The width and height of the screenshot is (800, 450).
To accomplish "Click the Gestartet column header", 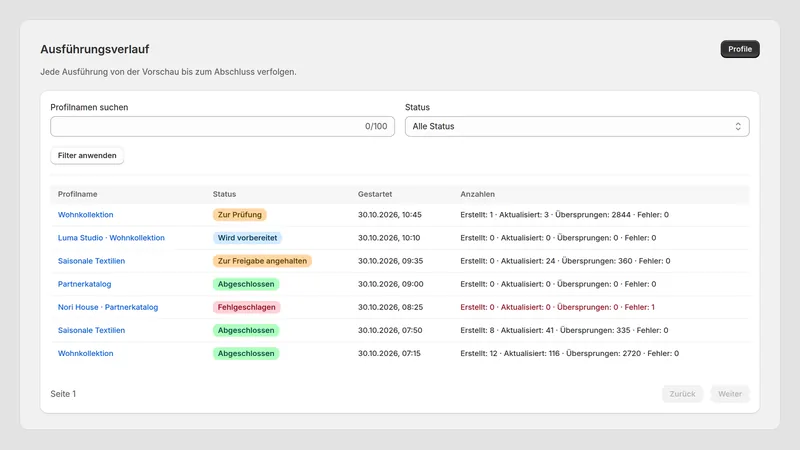I will point(375,194).
